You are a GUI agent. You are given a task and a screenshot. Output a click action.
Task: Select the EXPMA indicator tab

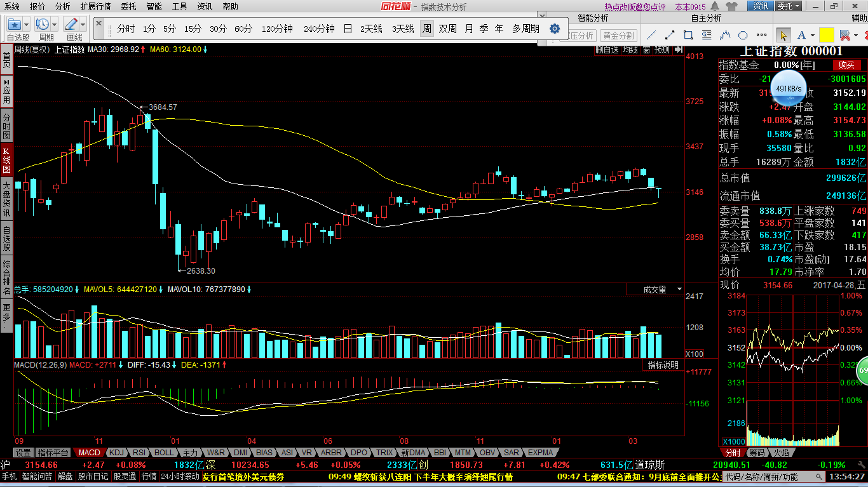coord(541,453)
